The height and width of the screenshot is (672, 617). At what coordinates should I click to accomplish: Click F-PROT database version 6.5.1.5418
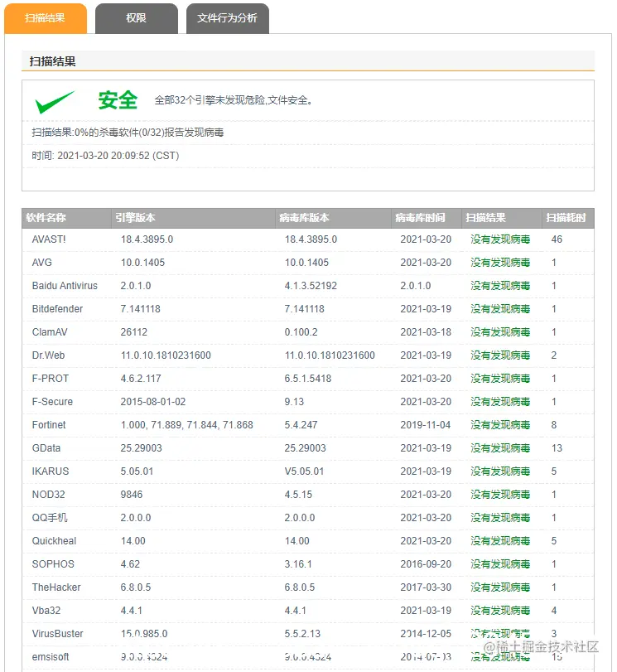tap(308, 379)
